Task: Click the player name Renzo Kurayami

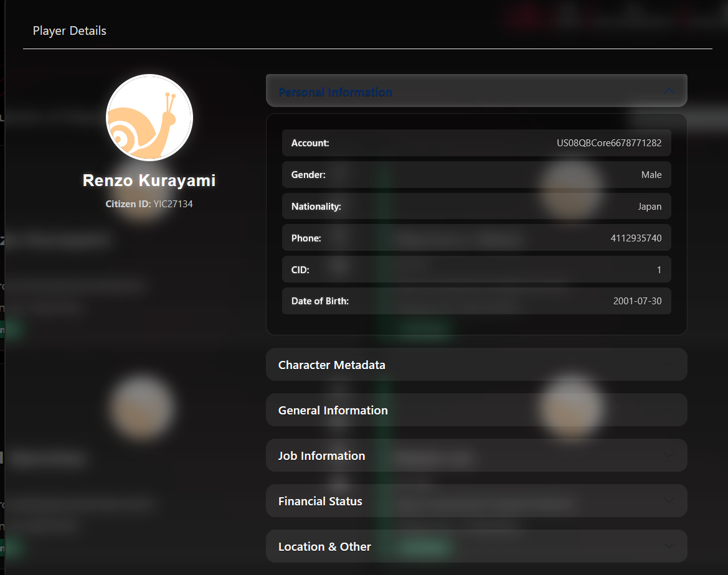Action: tap(149, 180)
